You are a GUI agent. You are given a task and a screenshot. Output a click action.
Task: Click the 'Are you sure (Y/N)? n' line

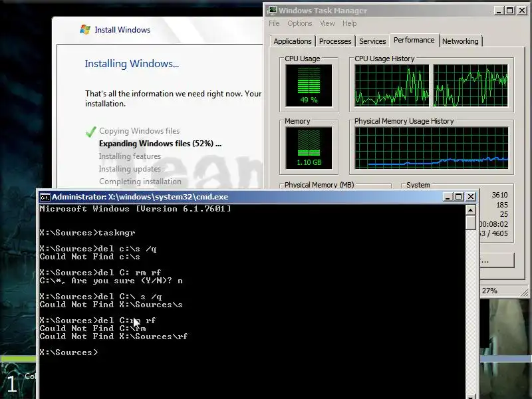tap(111, 281)
